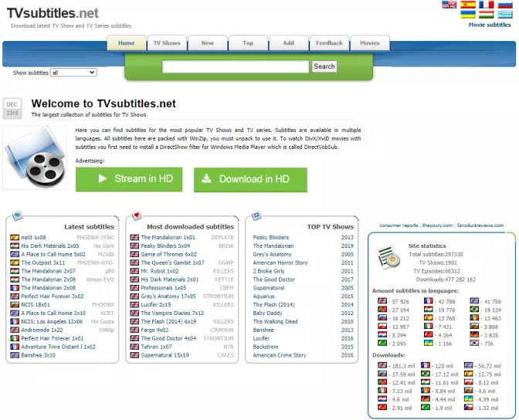Image resolution: width=519 pixels, height=420 pixels.
Task: Open American Crime Story show page
Action: [280, 355]
